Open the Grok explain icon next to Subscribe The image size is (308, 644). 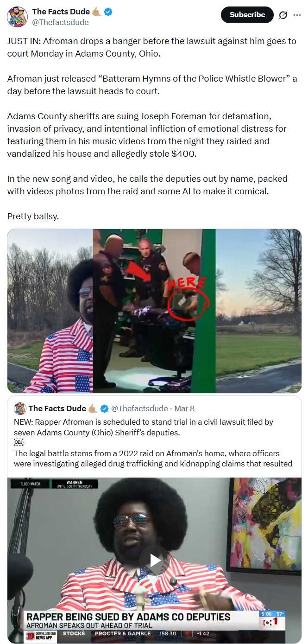pyautogui.click(x=283, y=15)
